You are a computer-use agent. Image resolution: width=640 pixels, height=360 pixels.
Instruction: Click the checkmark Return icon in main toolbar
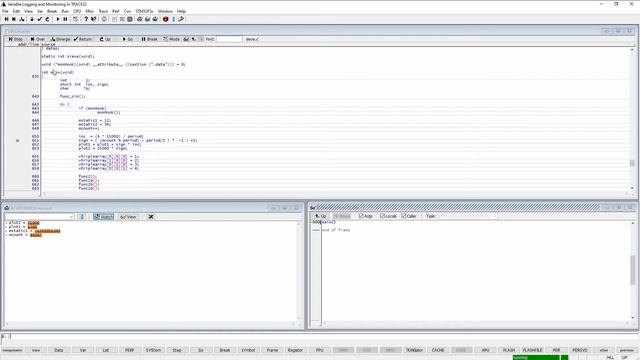click(40, 19)
